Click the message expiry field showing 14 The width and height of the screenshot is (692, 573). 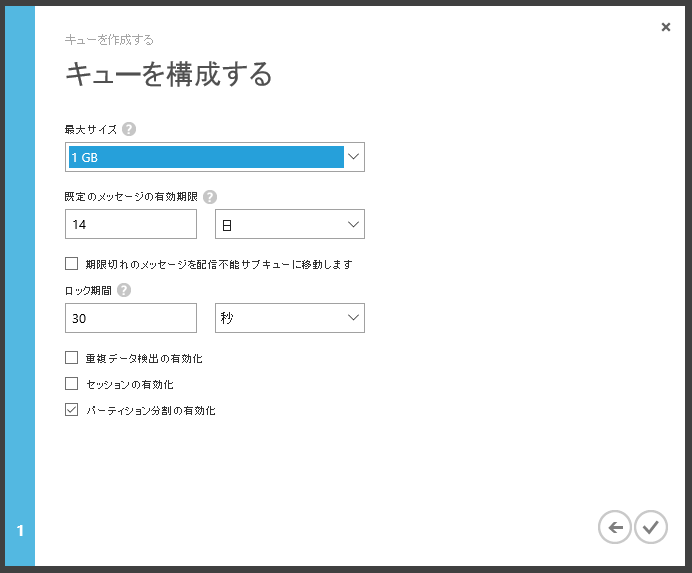pyautogui.click(x=131, y=224)
